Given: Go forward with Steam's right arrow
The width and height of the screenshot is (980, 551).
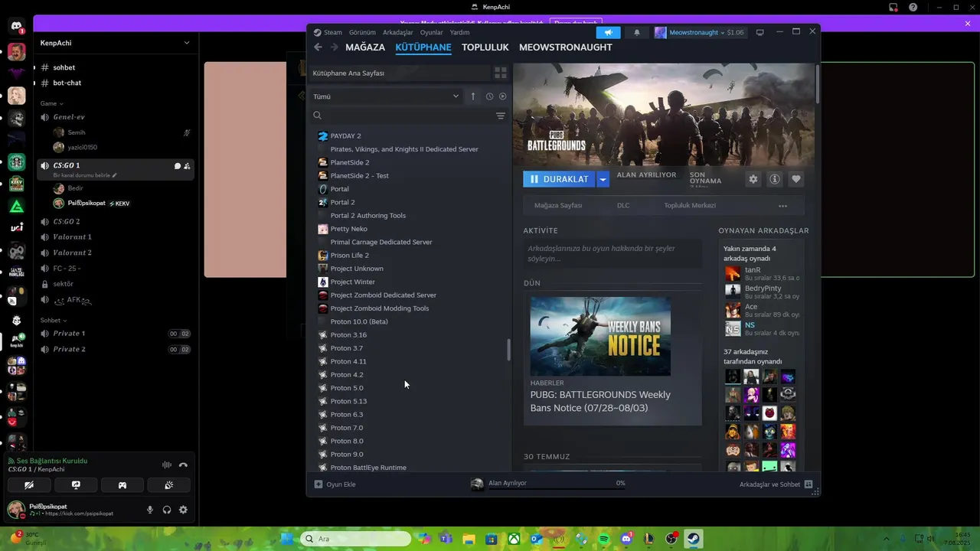Looking at the screenshot, I should pos(335,47).
